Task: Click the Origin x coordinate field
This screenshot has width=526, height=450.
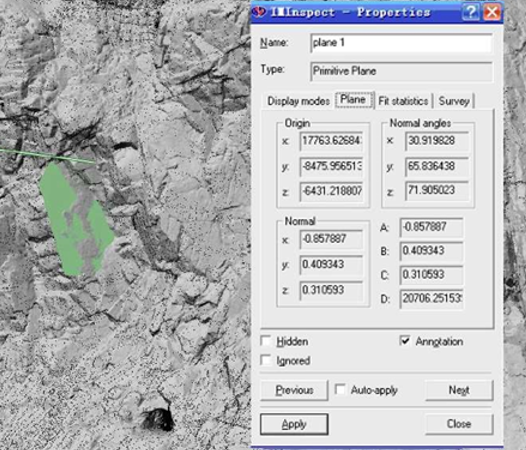Action: pos(331,141)
